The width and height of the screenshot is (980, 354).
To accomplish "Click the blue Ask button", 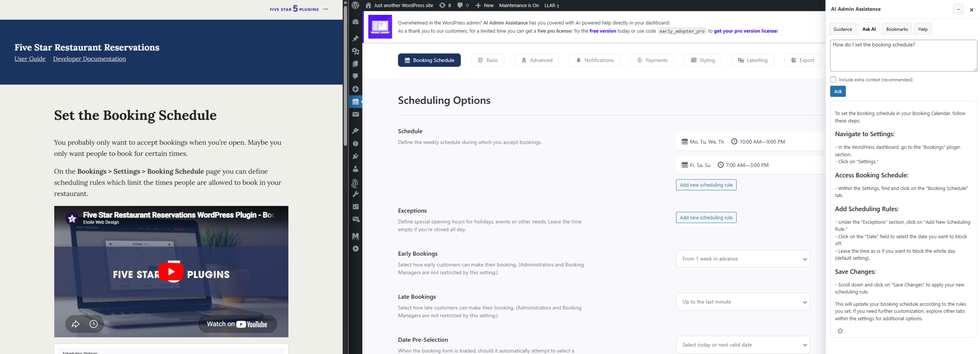I will tap(838, 91).
